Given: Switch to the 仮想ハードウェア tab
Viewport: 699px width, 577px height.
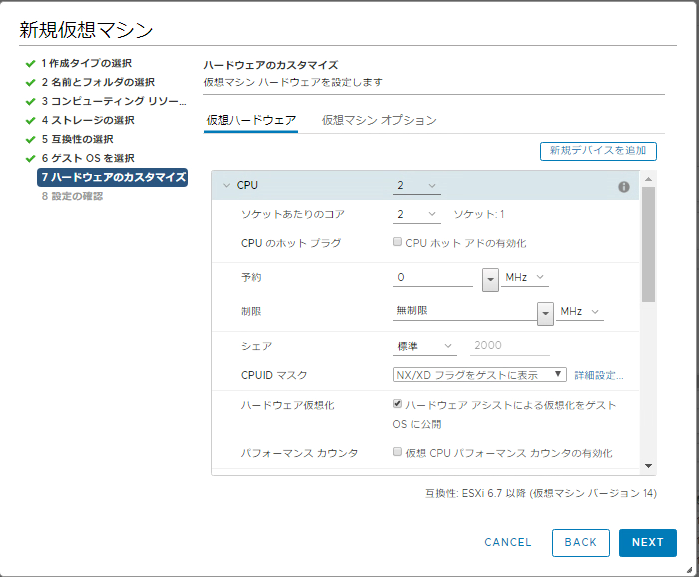Looking at the screenshot, I should (251, 120).
